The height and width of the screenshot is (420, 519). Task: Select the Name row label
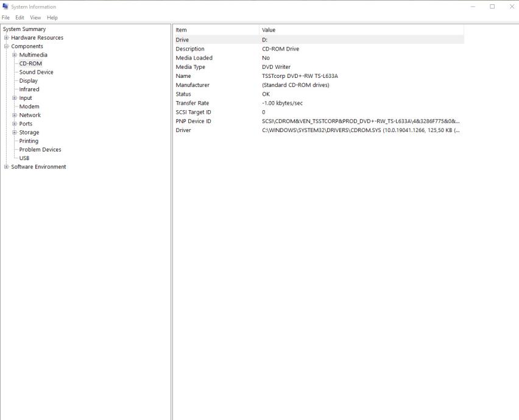pyautogui.click(x=183, y=76)
